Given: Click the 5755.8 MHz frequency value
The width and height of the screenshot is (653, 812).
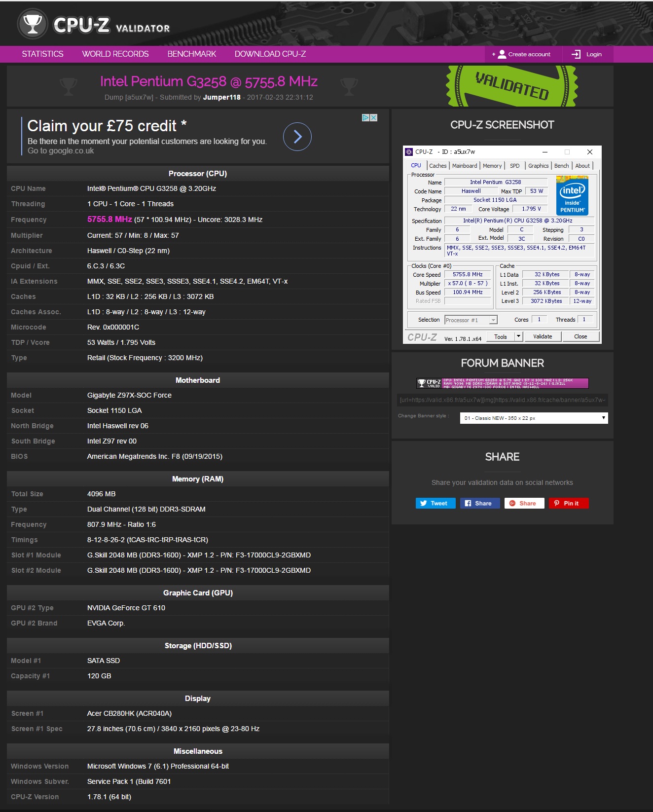Looking at the screenshot, I should point(109,220).
